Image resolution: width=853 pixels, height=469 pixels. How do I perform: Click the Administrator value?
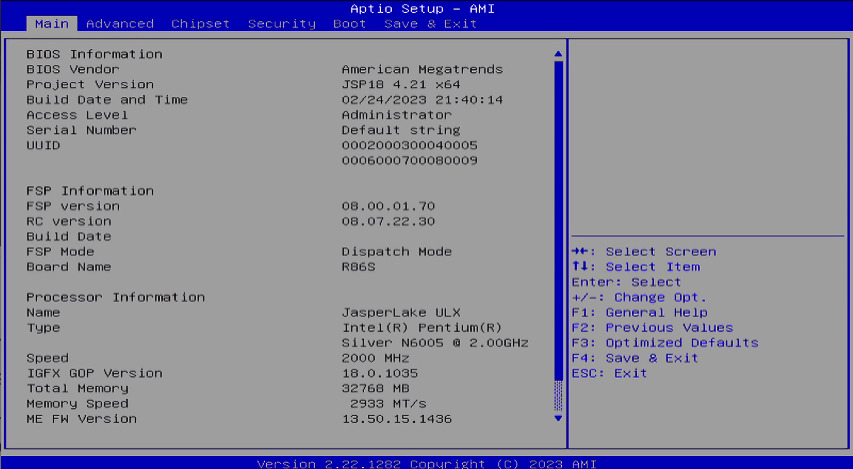click(x=397, y=115)
